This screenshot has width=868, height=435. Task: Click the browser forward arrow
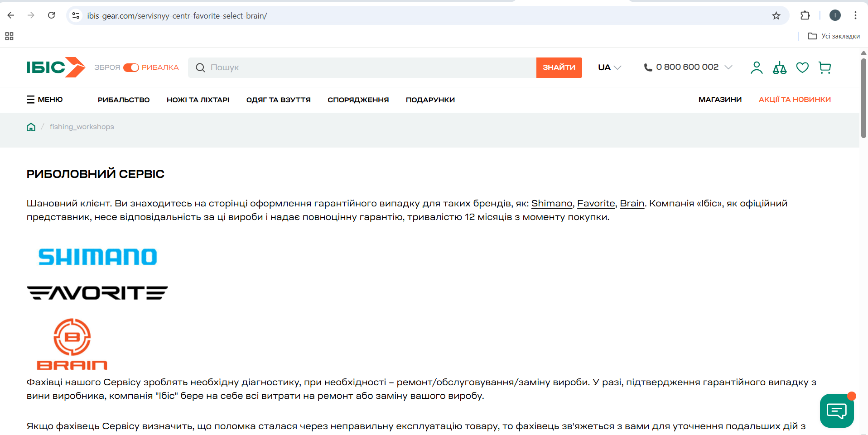click(x=31, y=15)
